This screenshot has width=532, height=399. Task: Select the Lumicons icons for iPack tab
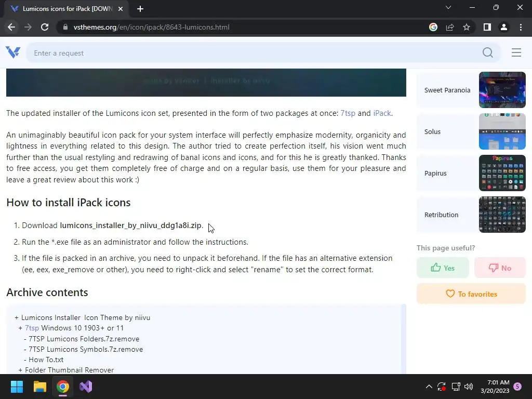[x=66, y=9]
